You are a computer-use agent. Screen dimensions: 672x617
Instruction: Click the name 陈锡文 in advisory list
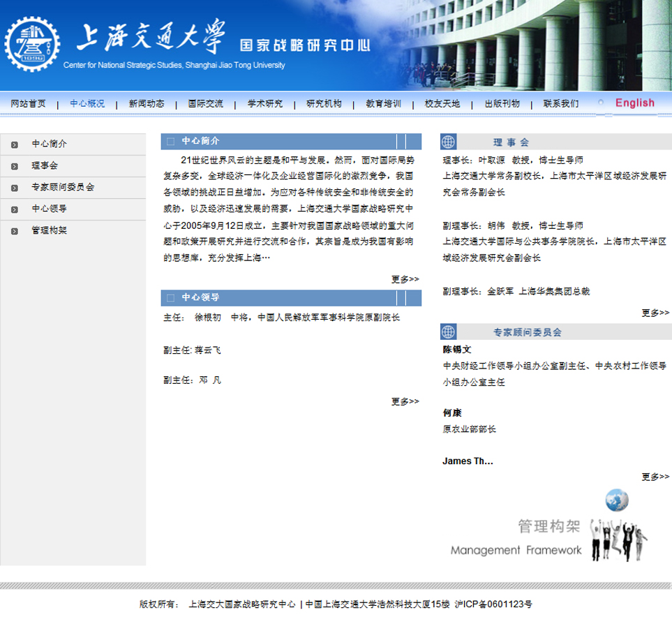click(x=457, y=350)
